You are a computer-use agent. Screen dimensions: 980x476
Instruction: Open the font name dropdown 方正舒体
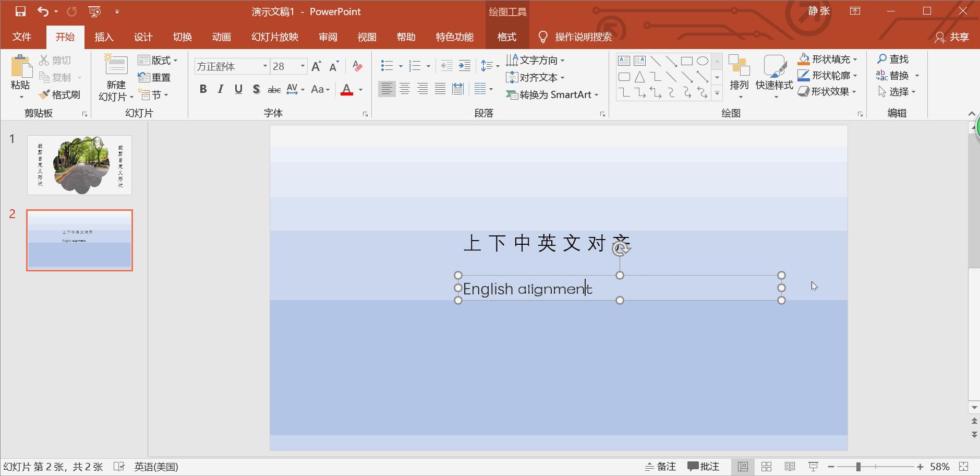(x=265, y=66)
